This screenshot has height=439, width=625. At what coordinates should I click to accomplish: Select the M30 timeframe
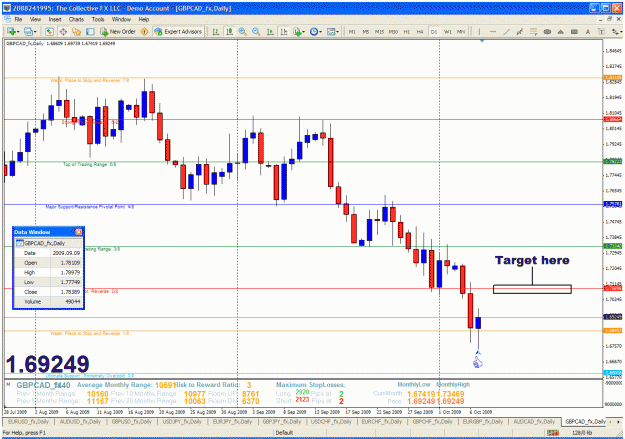393,31
